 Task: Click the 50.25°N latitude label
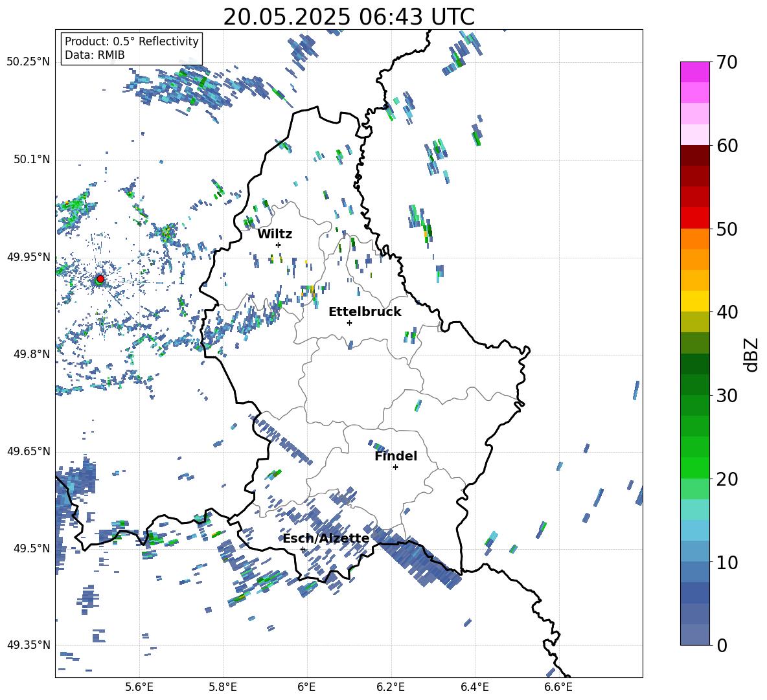coord(29,62)
